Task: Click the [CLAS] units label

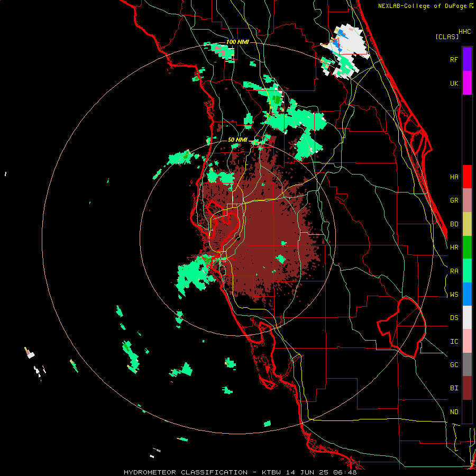Action: click(447, 36)
